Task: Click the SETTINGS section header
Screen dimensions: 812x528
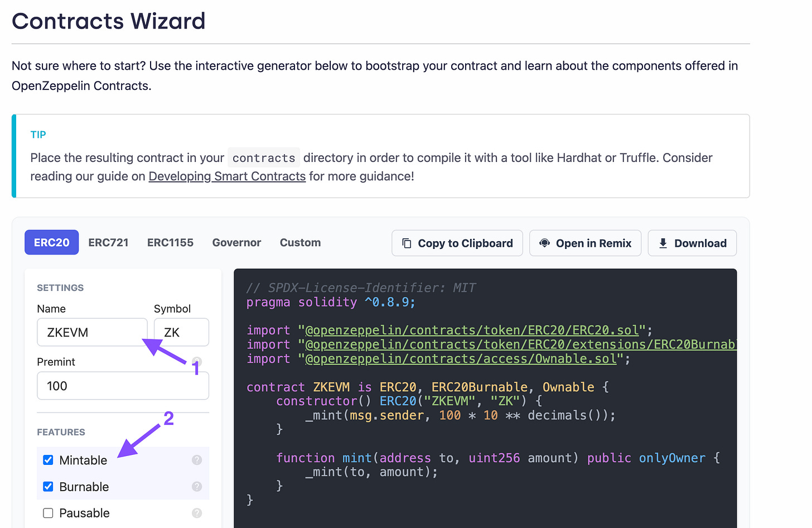Action: pyautogui.click(x=60, y=288)
